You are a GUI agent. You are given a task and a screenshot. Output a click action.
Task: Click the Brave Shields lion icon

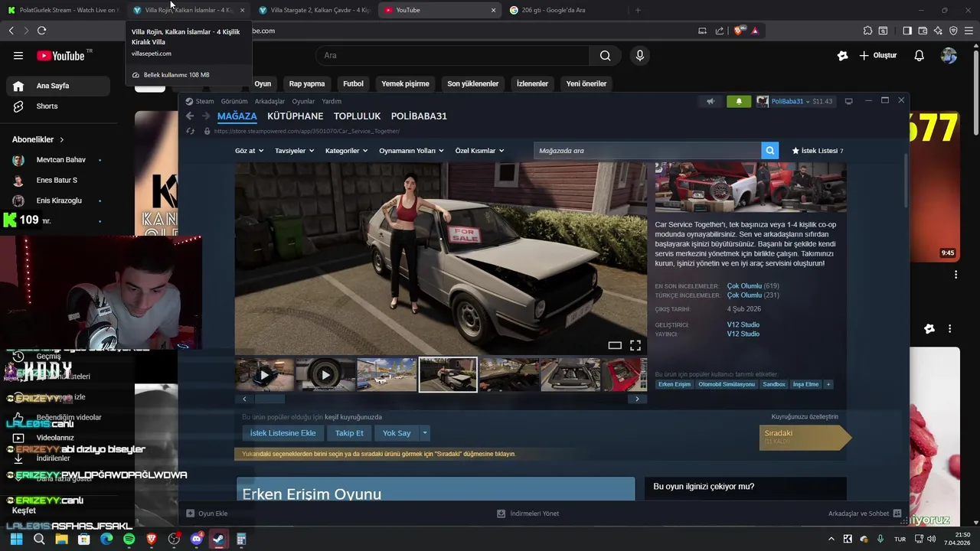tap(739, 31)
